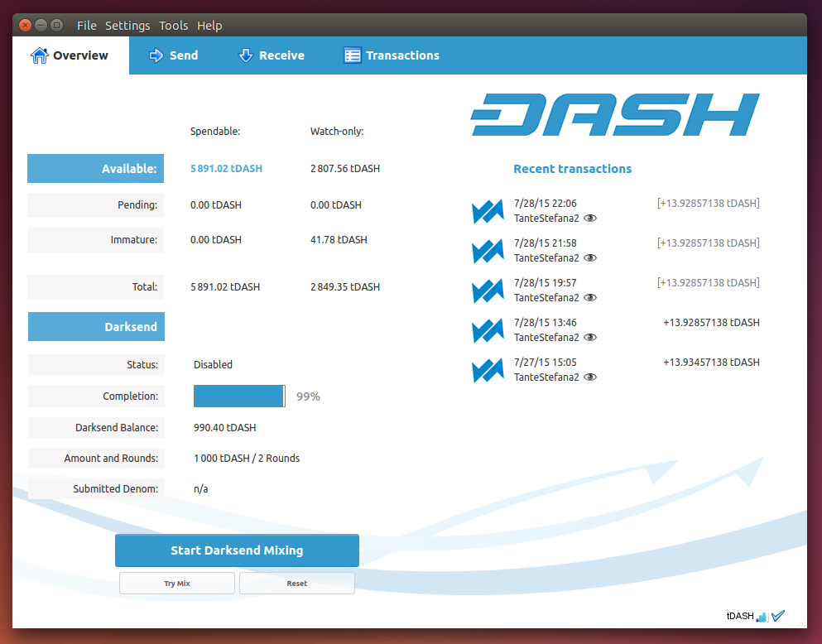Click the immature 41.78 tDASH value
This screenshot has width=822, height=644.
coord(339,240)
